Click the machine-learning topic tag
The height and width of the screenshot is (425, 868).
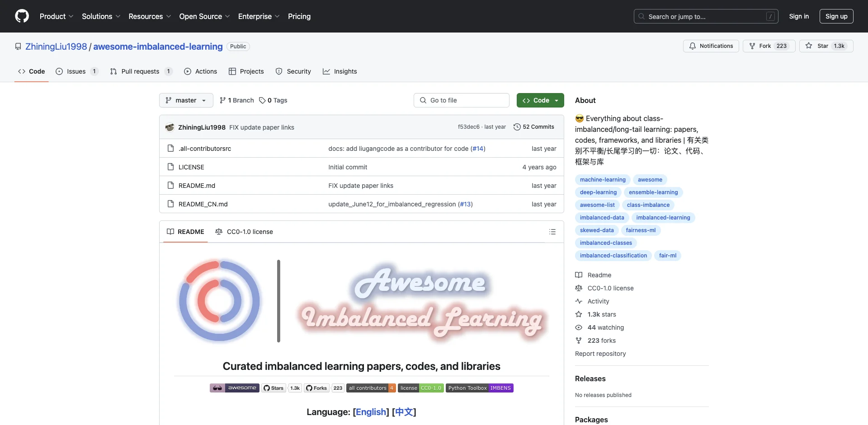603,180
